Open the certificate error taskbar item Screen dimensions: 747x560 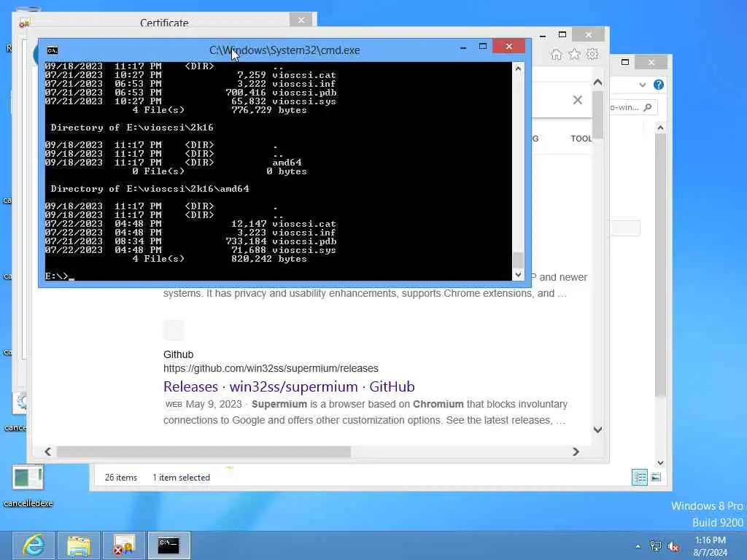pyautogui.click(x=124, y=545)
